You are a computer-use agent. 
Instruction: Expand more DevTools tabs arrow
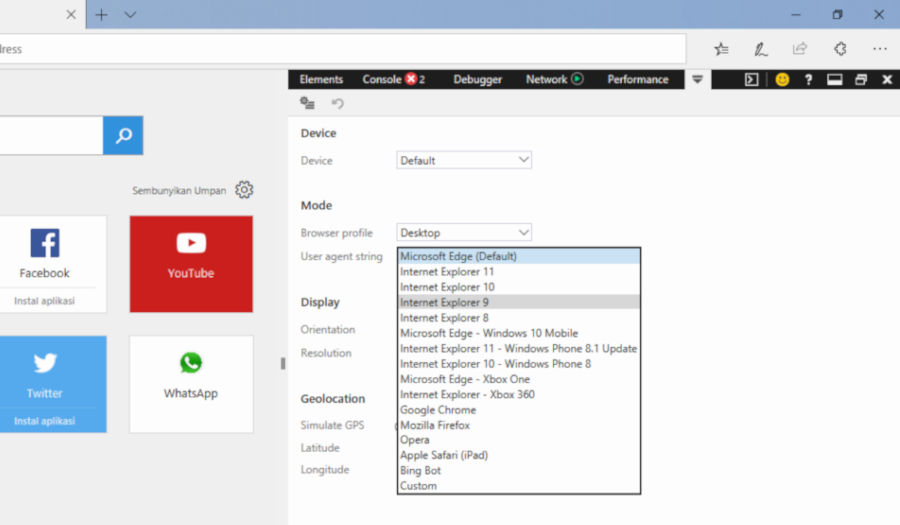click(x=697, y=79)
